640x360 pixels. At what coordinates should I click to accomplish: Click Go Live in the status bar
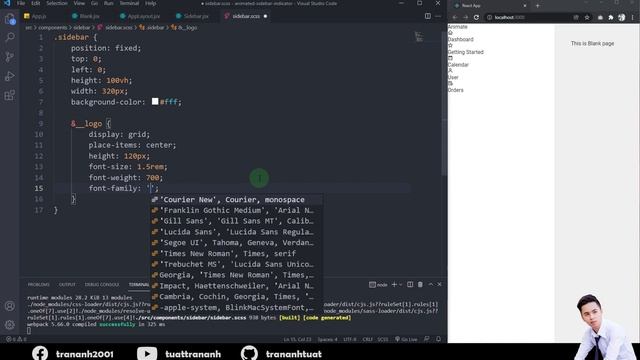tap(406, 339)
